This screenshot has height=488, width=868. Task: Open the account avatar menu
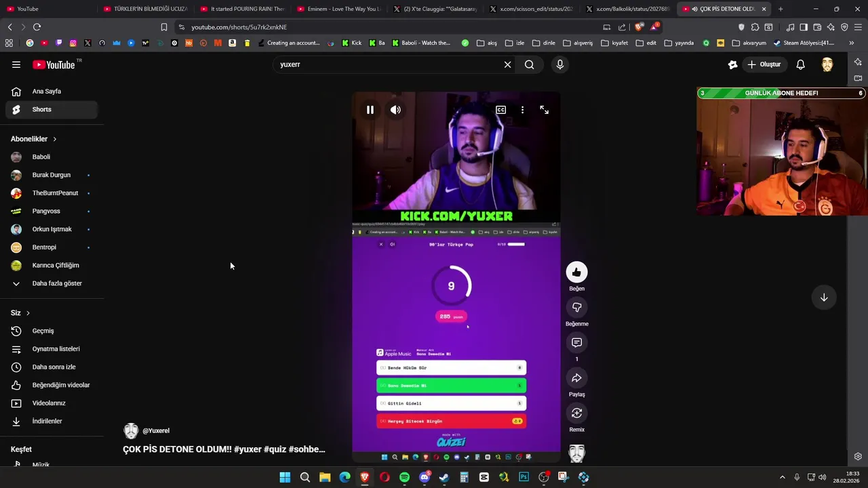point(827,64)
